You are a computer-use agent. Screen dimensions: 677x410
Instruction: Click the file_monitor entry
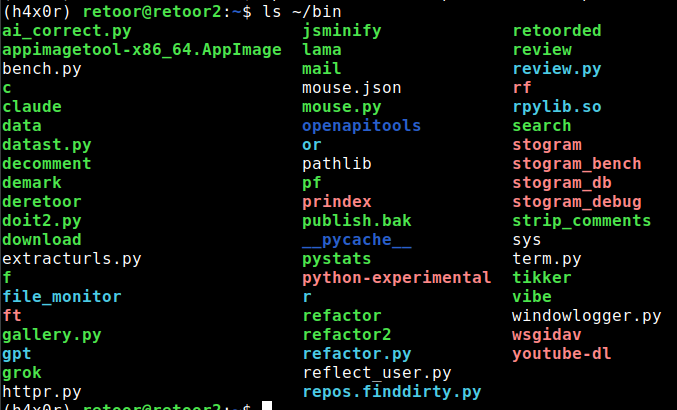(x=62, y=297)
